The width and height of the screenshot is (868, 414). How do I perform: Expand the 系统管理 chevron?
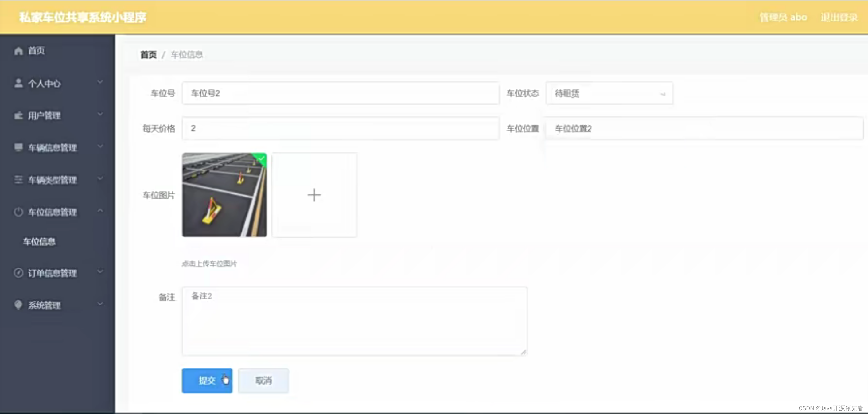click(100, 304)
